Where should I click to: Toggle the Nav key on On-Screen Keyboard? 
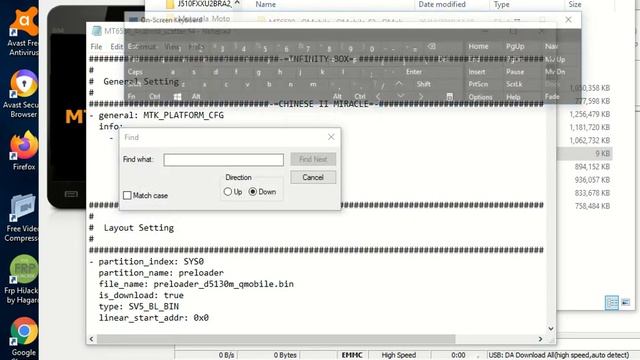coord(551,47)
